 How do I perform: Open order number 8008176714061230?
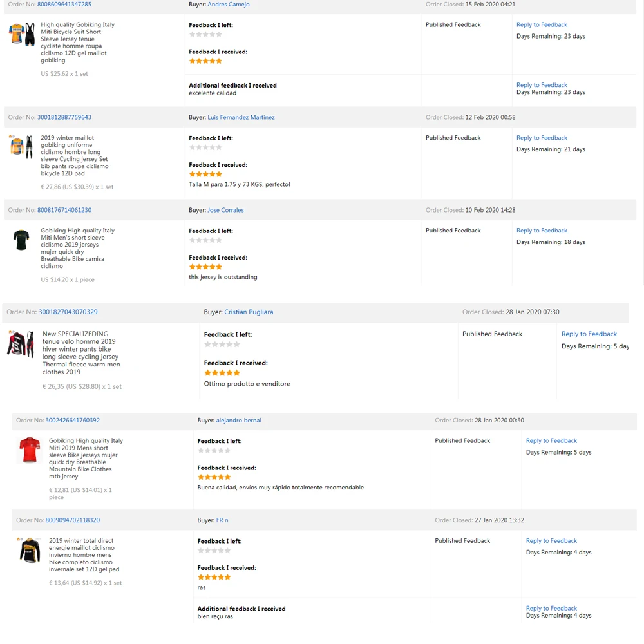(x=64, y=211)
